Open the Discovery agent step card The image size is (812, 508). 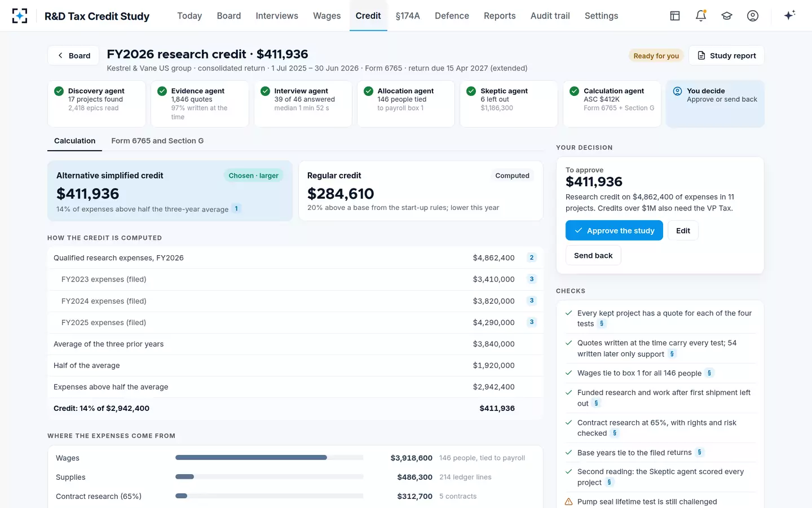pos(96,104)
